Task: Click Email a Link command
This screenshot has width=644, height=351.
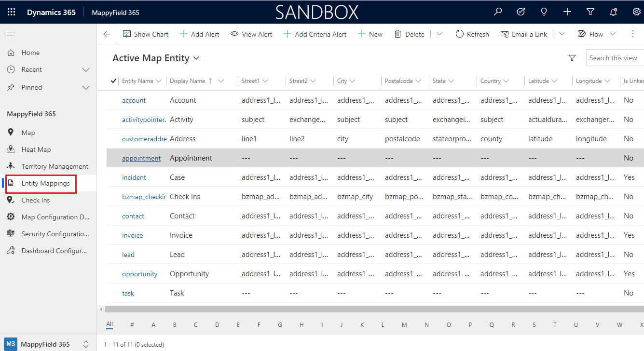Action: coord(524,34)
